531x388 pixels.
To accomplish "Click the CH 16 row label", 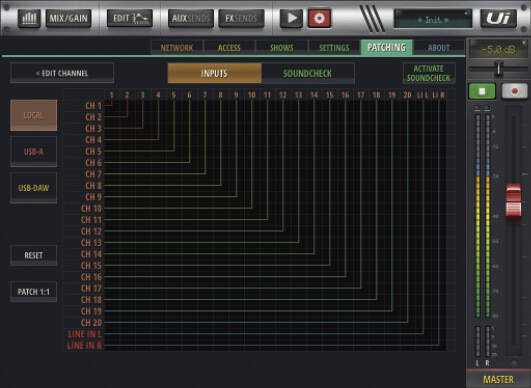I will [91, 277].
